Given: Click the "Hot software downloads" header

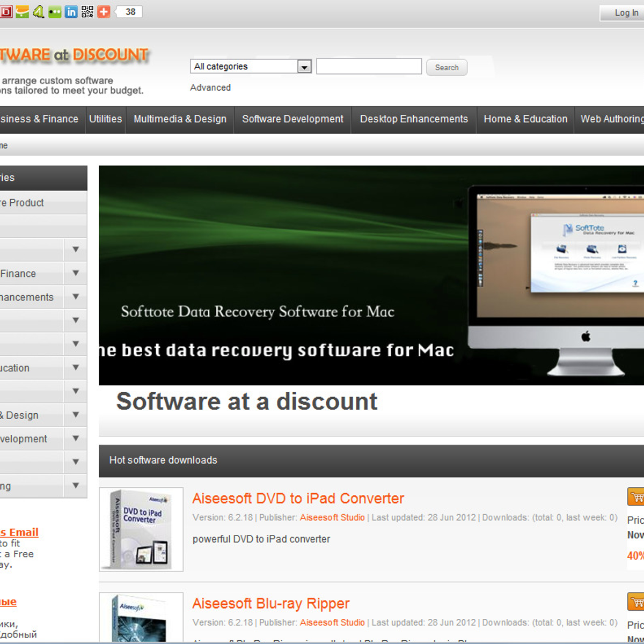Looking at the screenshot, I should coord(163,460).
